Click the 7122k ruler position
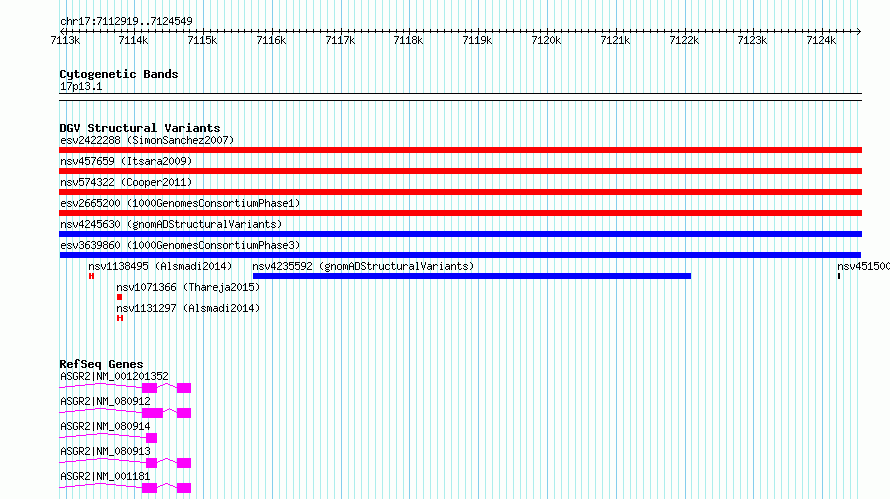The width and height of the screenshot is (890, 499). 684,40
